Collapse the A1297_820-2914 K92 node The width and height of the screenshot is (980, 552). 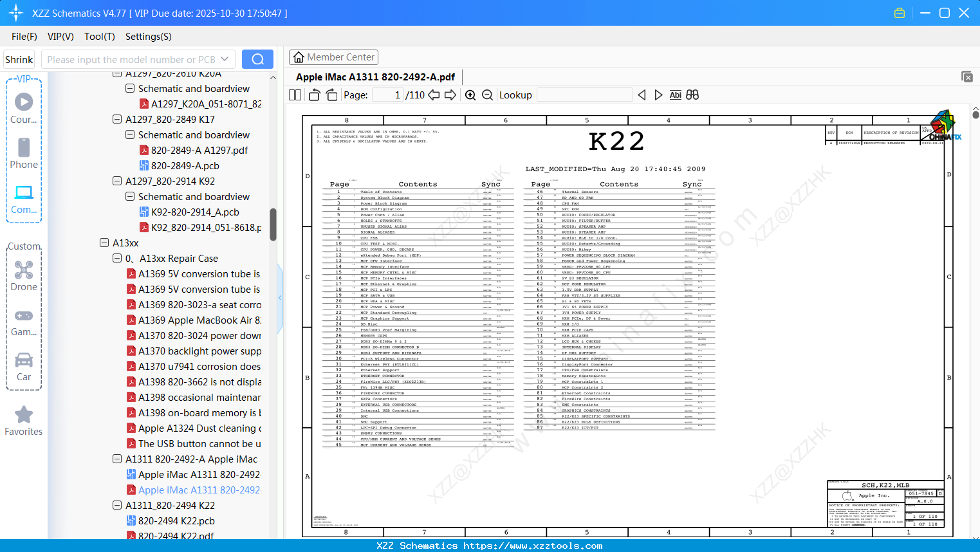coord(117,181)
